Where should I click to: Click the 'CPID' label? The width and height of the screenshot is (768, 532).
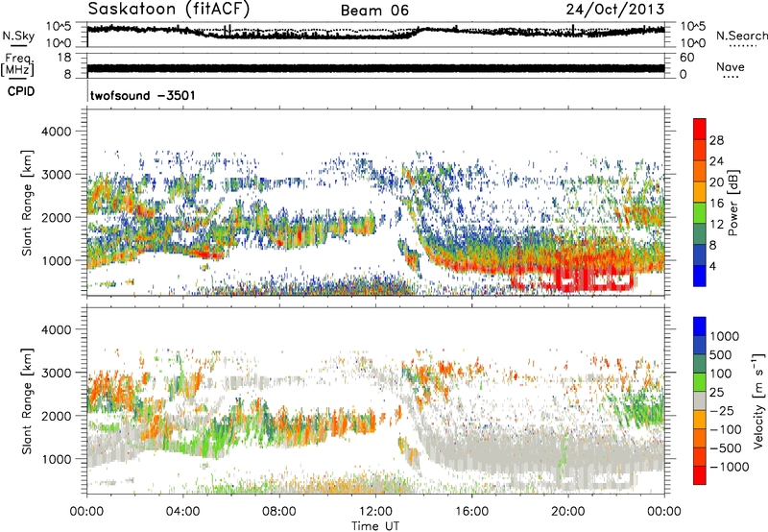click(x=21, y=91)
